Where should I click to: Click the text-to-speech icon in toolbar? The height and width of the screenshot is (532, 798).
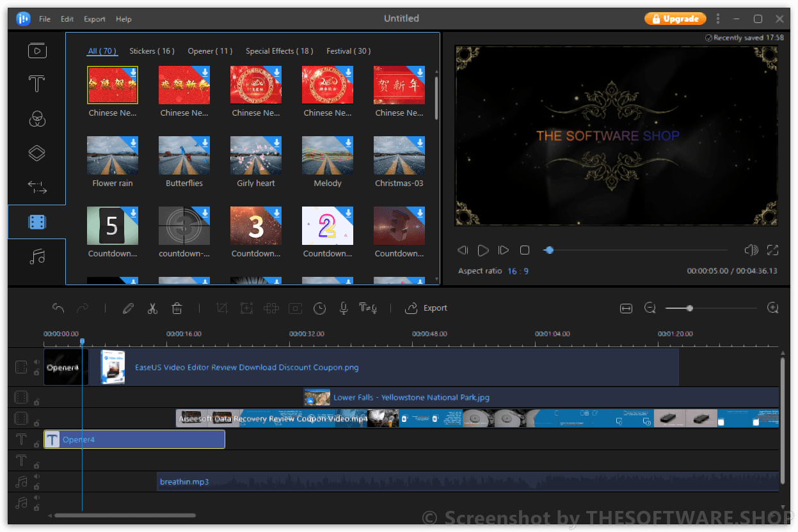pyautogui.click(x=367, y=308)
